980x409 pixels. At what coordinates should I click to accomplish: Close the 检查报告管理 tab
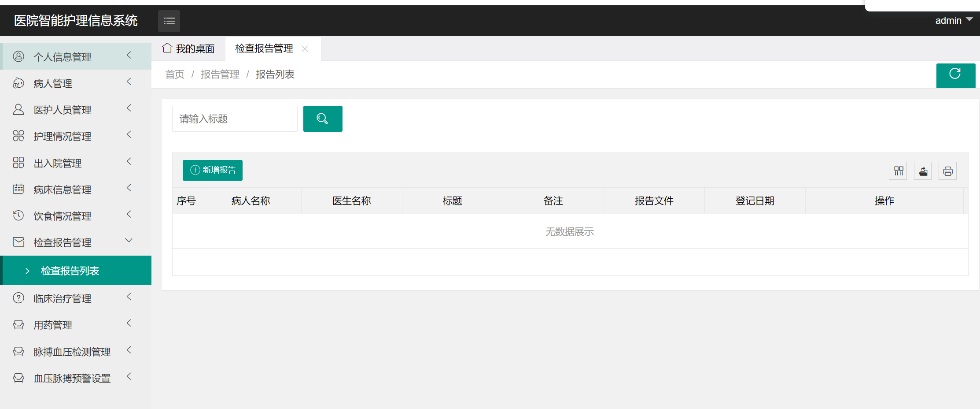click(x=305, y=49)
